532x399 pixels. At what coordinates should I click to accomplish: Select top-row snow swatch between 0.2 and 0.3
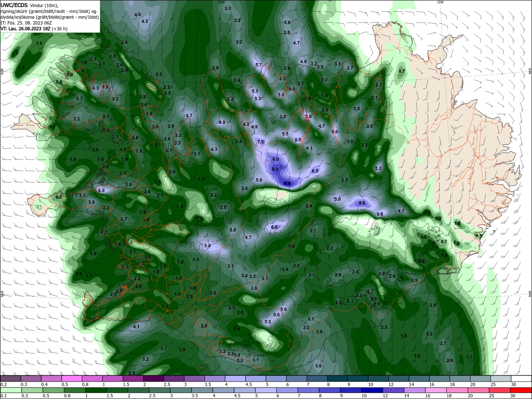[x=11, y=378]
